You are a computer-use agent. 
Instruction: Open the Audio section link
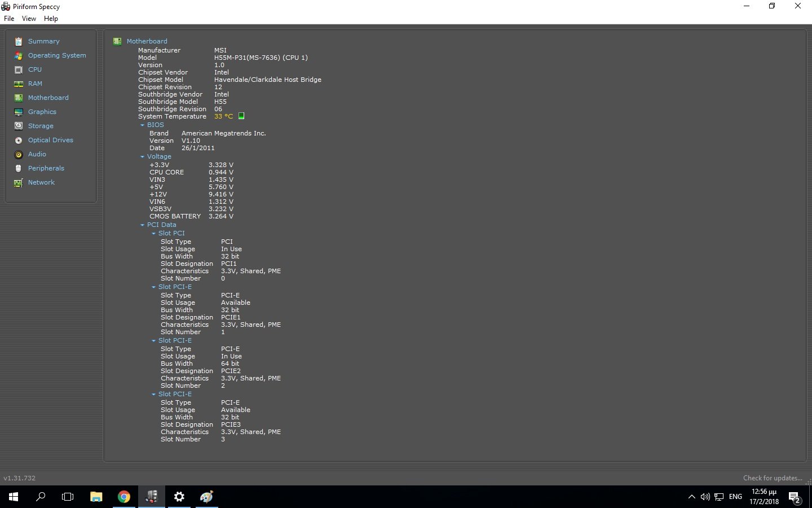tap(37, 154)
